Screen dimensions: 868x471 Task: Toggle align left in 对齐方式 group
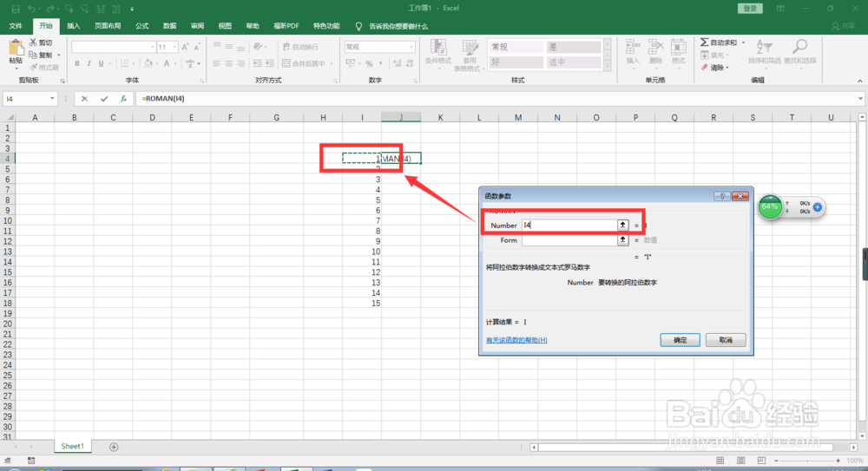[217, 63]
